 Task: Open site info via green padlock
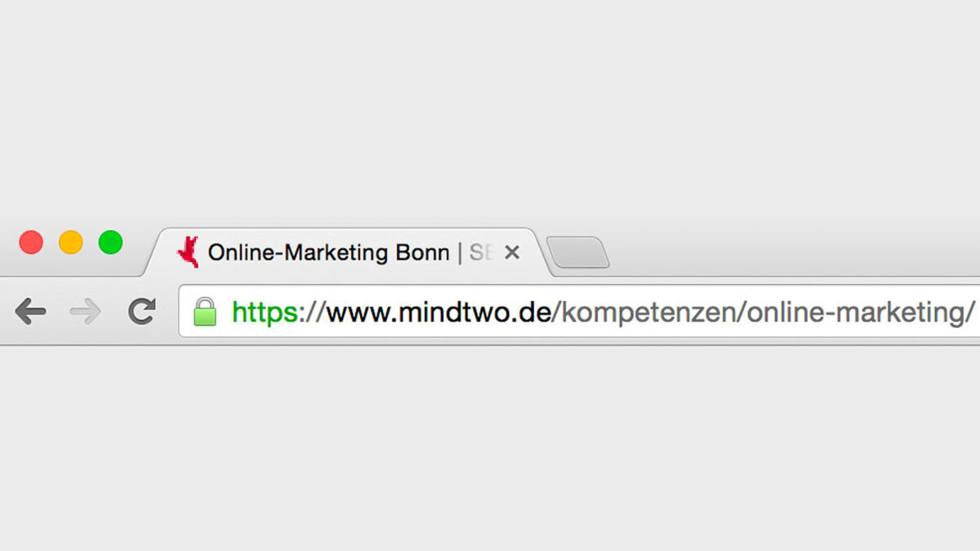205,312
